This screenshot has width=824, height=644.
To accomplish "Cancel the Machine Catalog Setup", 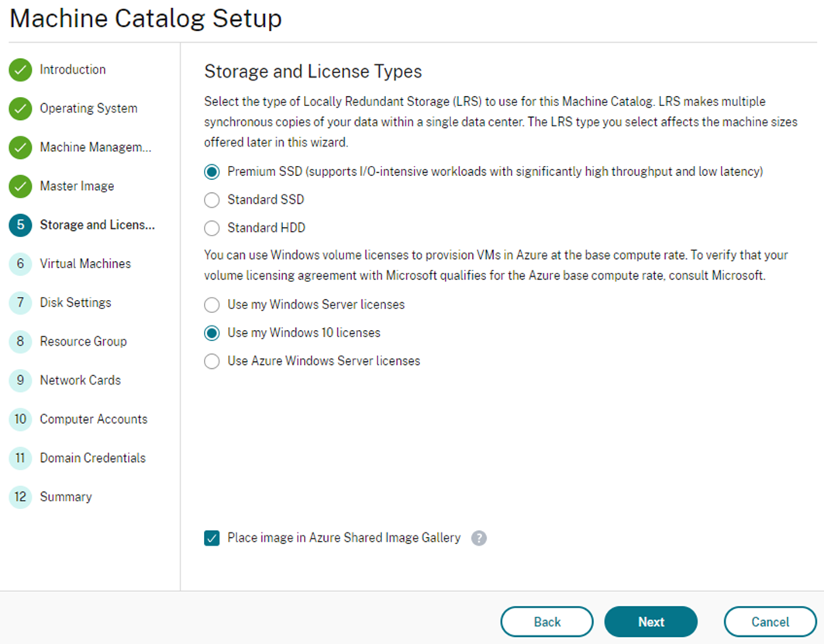I will click(770, 622).
